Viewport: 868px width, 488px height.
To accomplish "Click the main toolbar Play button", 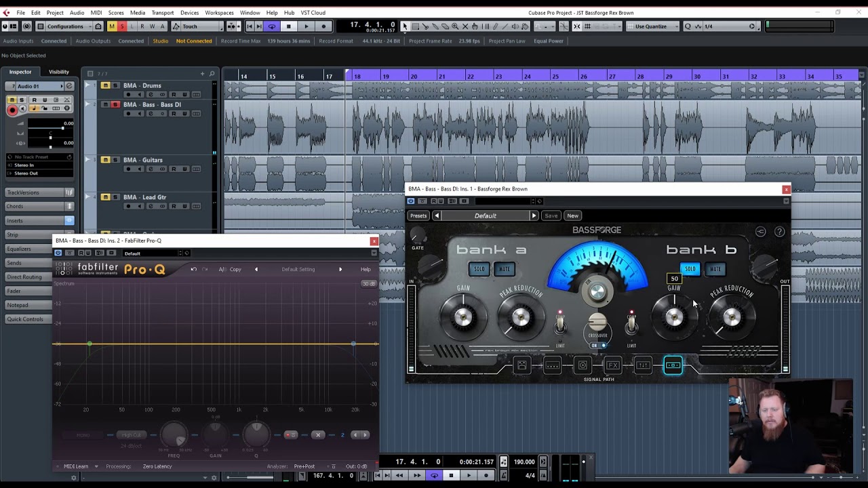I will coord(306,26).
